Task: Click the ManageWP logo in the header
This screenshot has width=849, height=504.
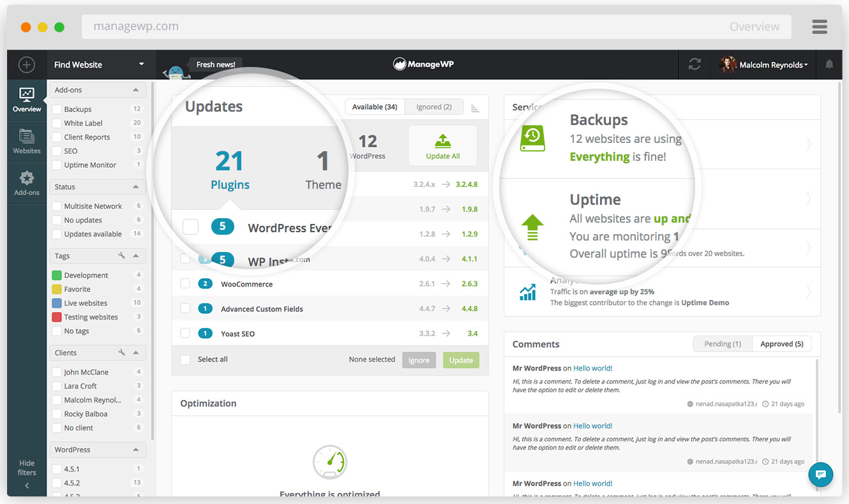Action: (423, 64)
